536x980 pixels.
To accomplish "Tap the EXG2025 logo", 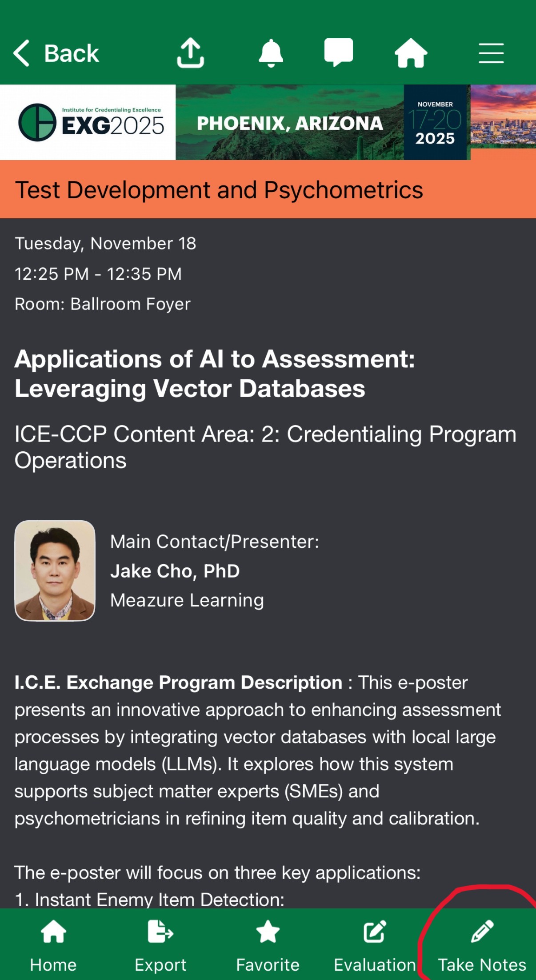I will click(91, 123).
